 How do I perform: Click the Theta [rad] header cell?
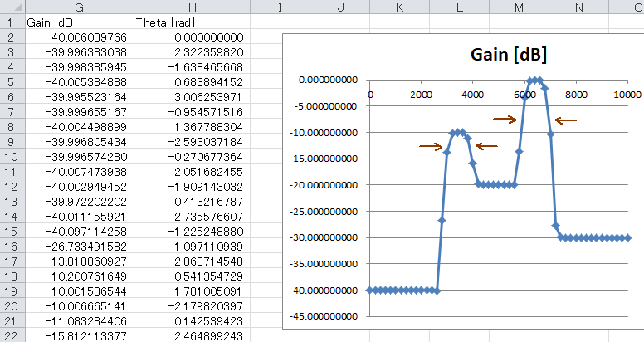click(x=192, y=22)
